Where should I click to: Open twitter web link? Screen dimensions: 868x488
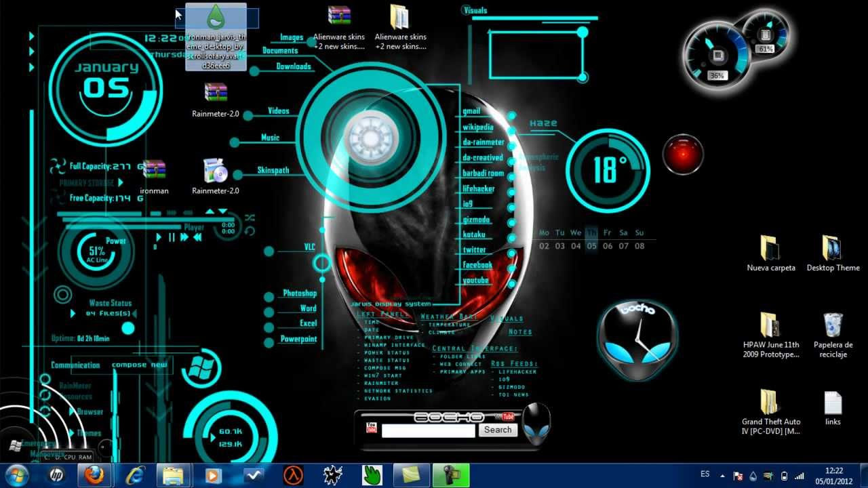(474, 250)
